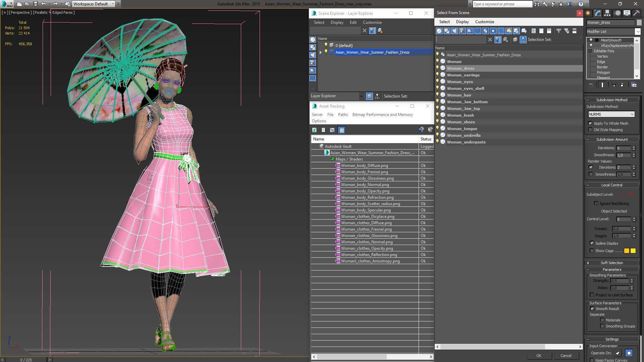644x362 pixels.
Task: Click Invert Selection icon in Select From Scene
Action: [549, 31]
